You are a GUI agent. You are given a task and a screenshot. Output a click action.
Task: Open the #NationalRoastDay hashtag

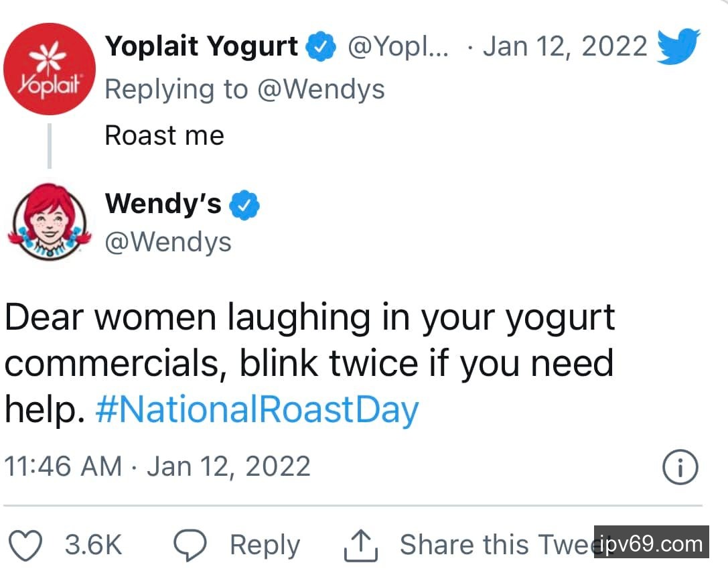tap(257, 409)
